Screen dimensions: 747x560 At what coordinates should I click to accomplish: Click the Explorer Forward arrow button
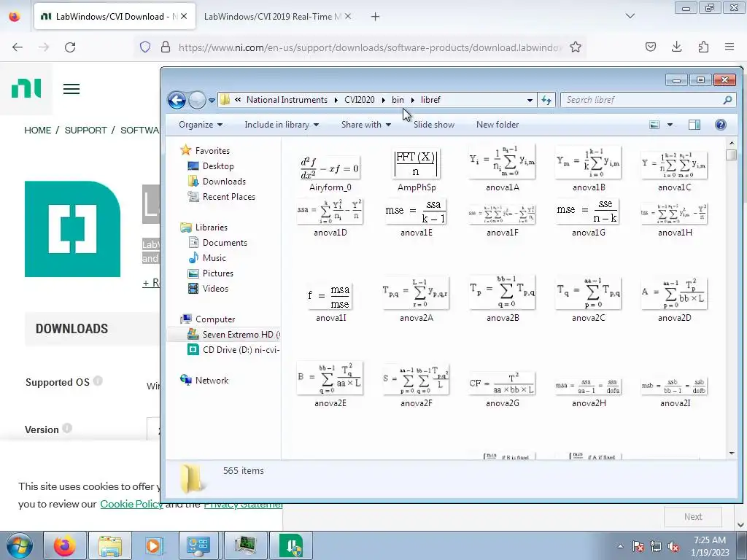click(x=197, y=100)
